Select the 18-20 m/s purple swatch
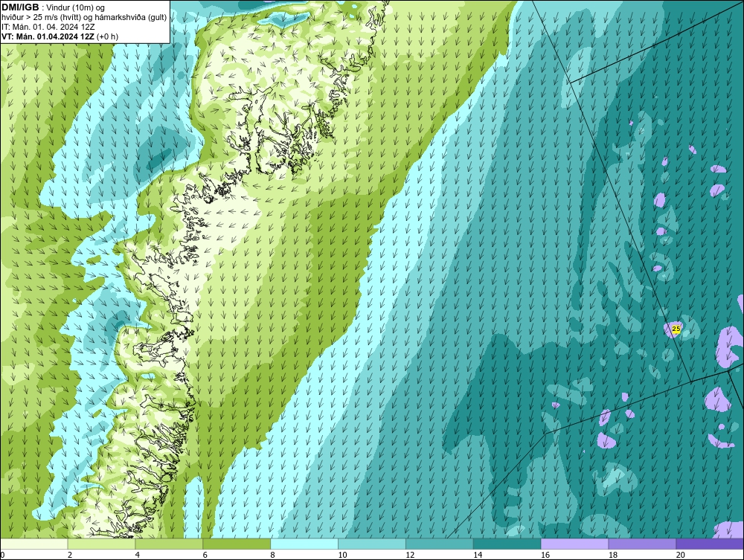 pos(643,544)
